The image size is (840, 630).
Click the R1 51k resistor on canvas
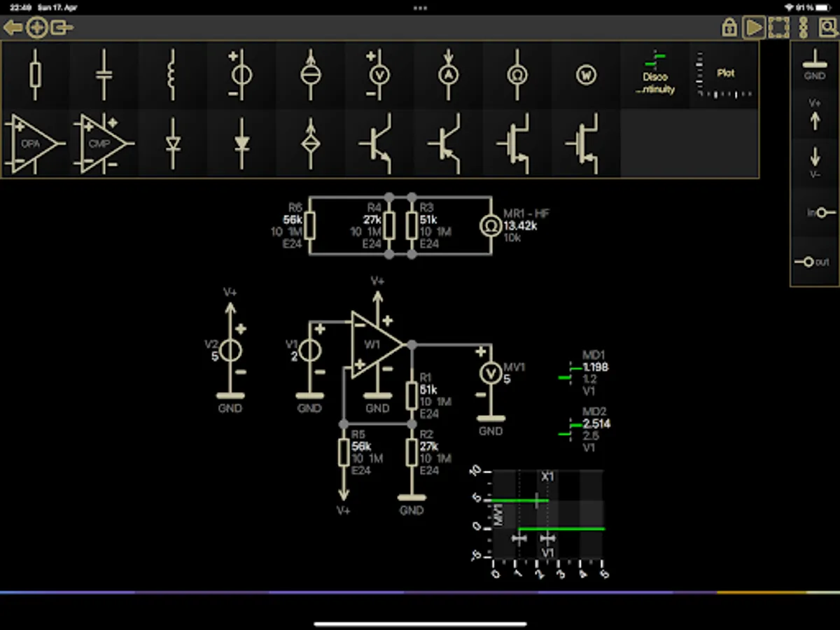pyautogui.click(x=412, y=395)
